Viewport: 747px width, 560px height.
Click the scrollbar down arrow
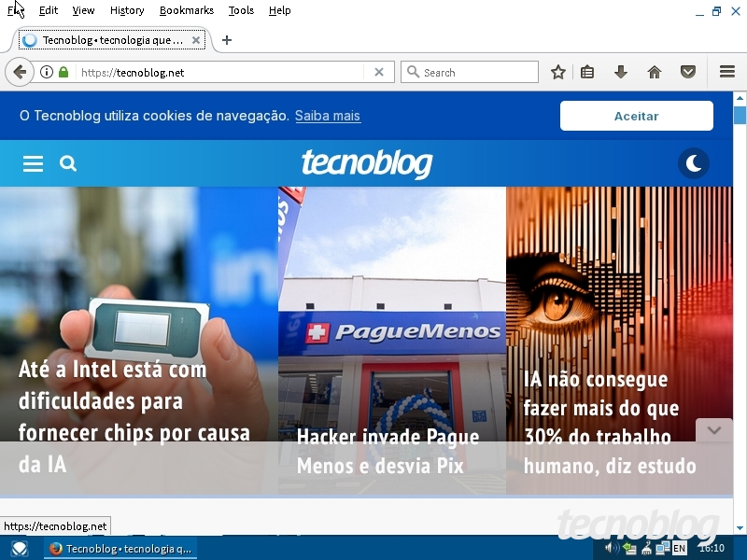pyautogui.click(x=741, y=526)
